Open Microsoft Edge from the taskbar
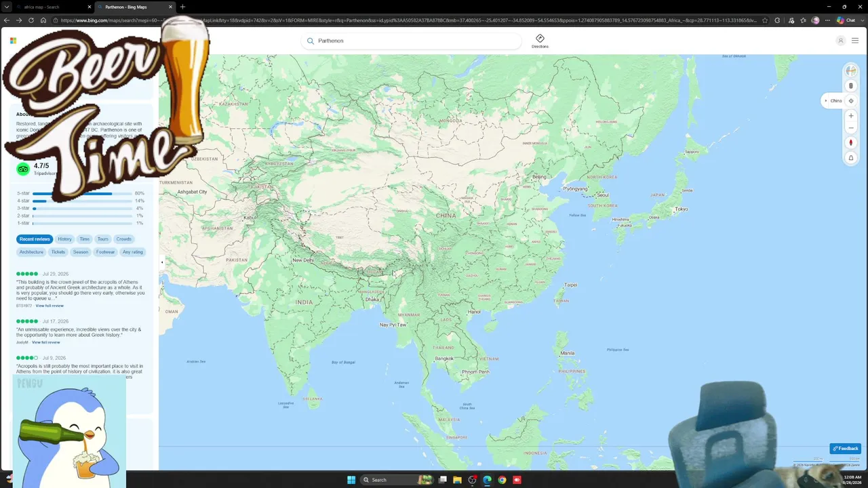 (x=487, y=480)
